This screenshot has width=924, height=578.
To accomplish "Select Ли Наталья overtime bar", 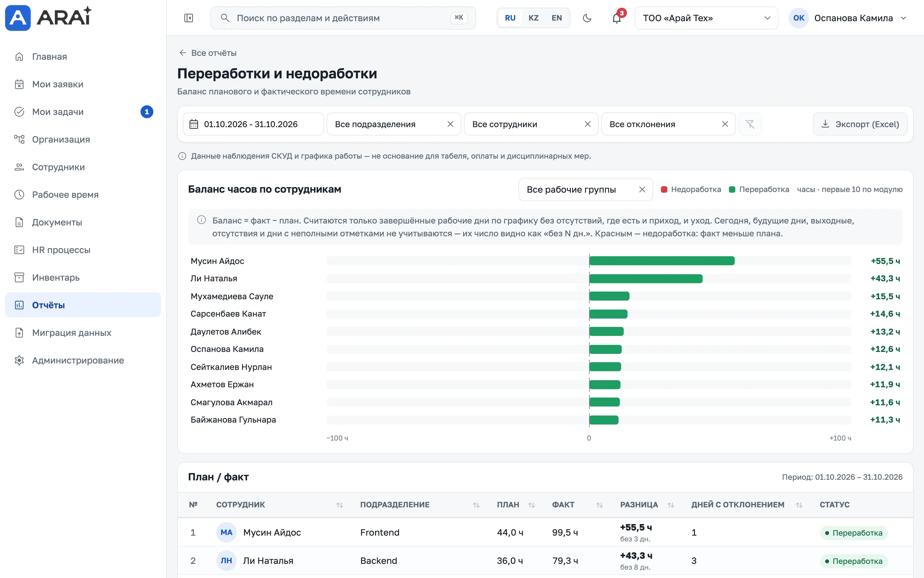I will click(x=646, y=278).
